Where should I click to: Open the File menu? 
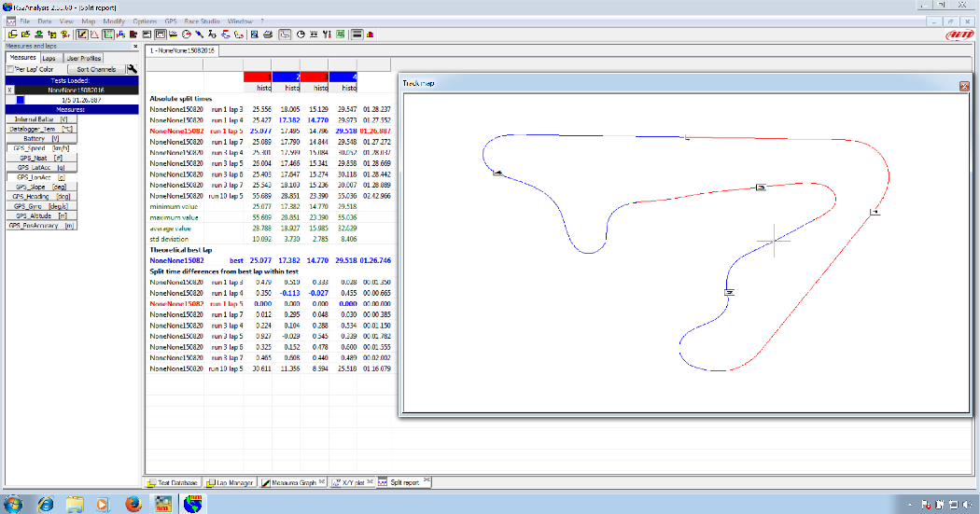(25, 21)
